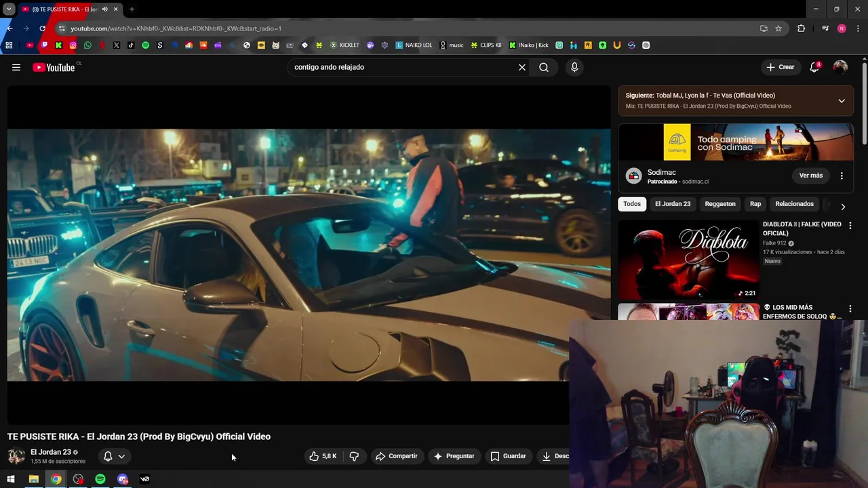Open the KICKLET bookmark
This screenshot has width=868, height=488.
point(344,45)
